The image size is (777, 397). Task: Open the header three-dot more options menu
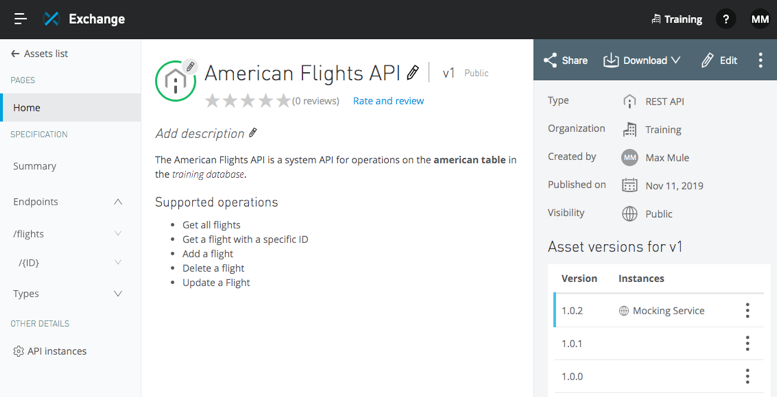coord(761,60)
